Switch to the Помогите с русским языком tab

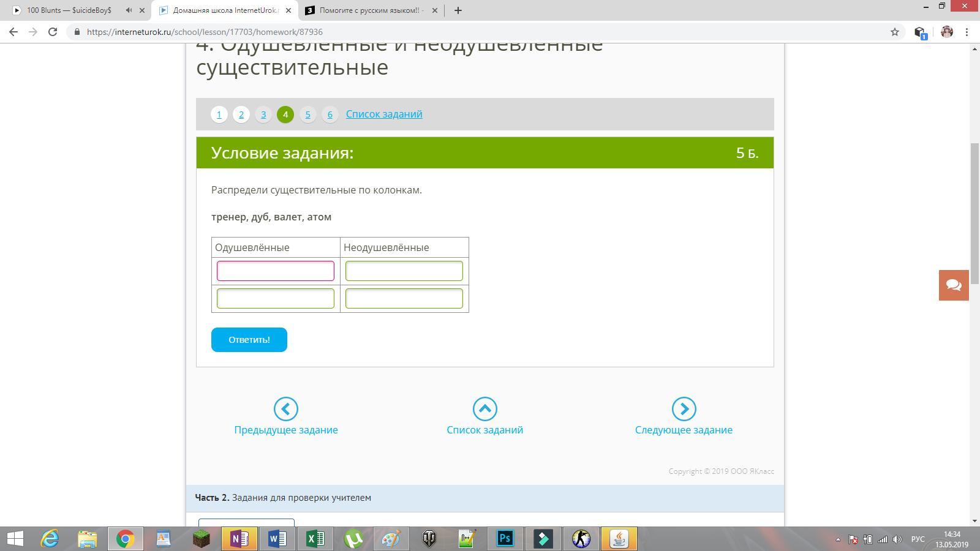pos(371,10)
